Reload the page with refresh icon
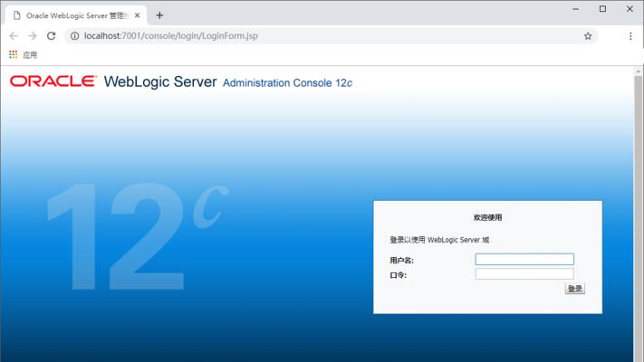Viewport: 644px width, 362px height. [x=51, y=36]
